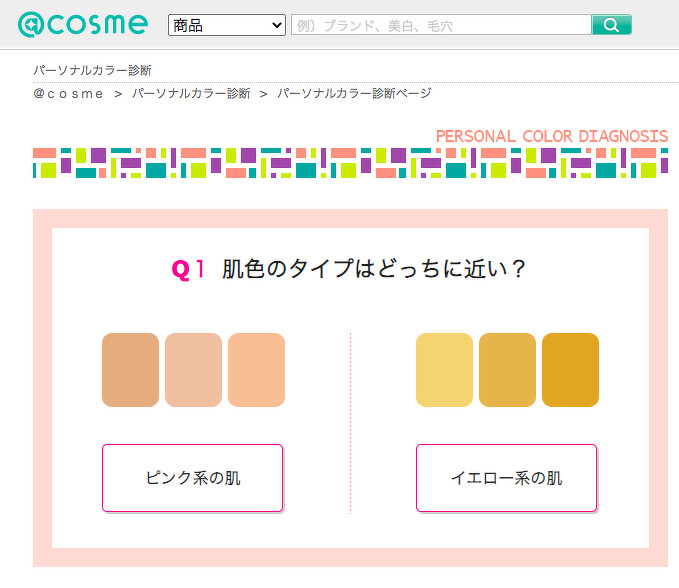Choose the イエロー系の肌 answer button

[x=507, y=478]
